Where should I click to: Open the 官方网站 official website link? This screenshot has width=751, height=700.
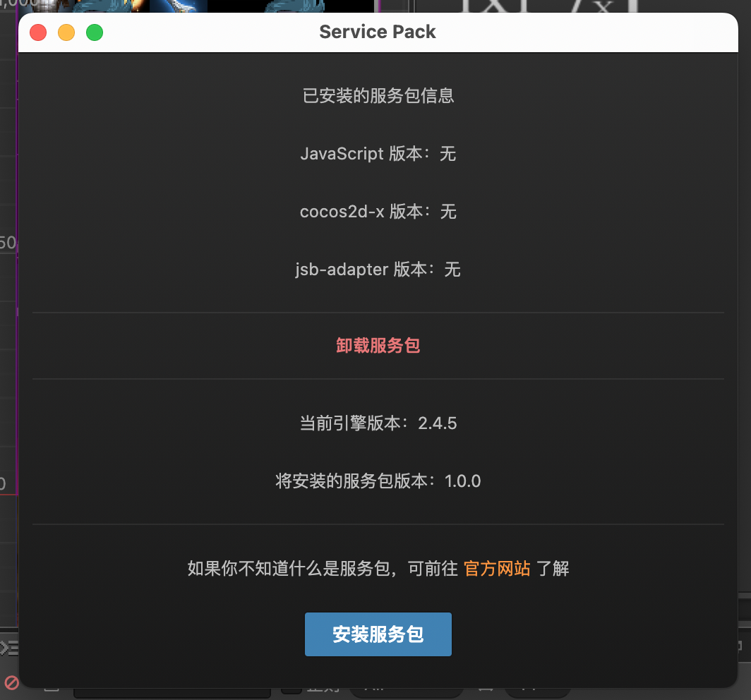(497, 568)
